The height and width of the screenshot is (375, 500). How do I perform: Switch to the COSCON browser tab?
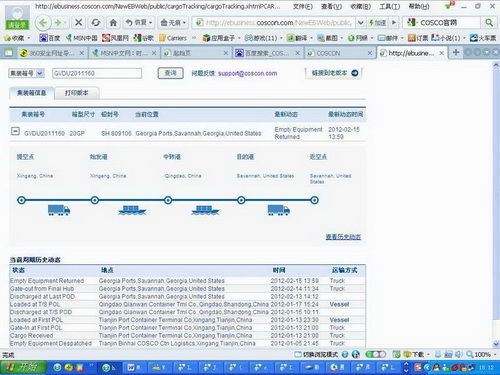click(x=339, y=53)
